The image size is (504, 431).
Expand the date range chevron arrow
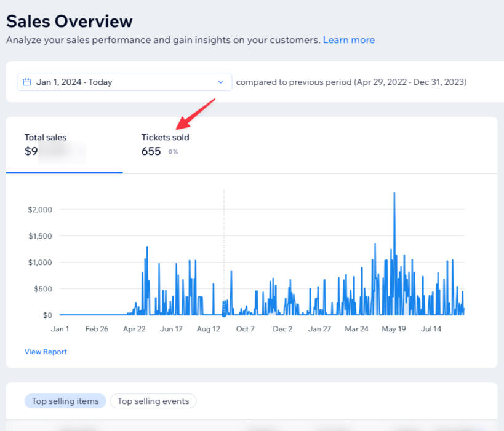221,82
